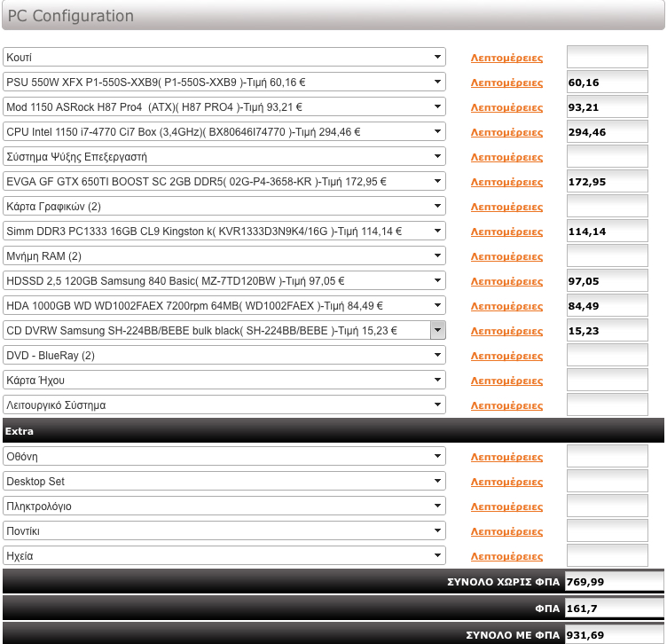Click Λεπτομέρειες link for Οθόνη row
This screenshot has height=644, width=667.
pyautogui.click(x=506, y=457)
